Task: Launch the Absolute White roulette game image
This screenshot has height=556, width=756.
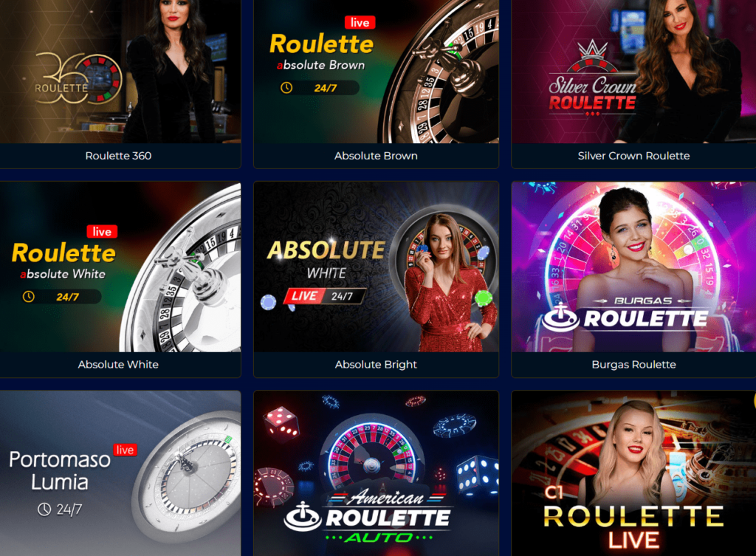Action: click(x=120, y=267)
